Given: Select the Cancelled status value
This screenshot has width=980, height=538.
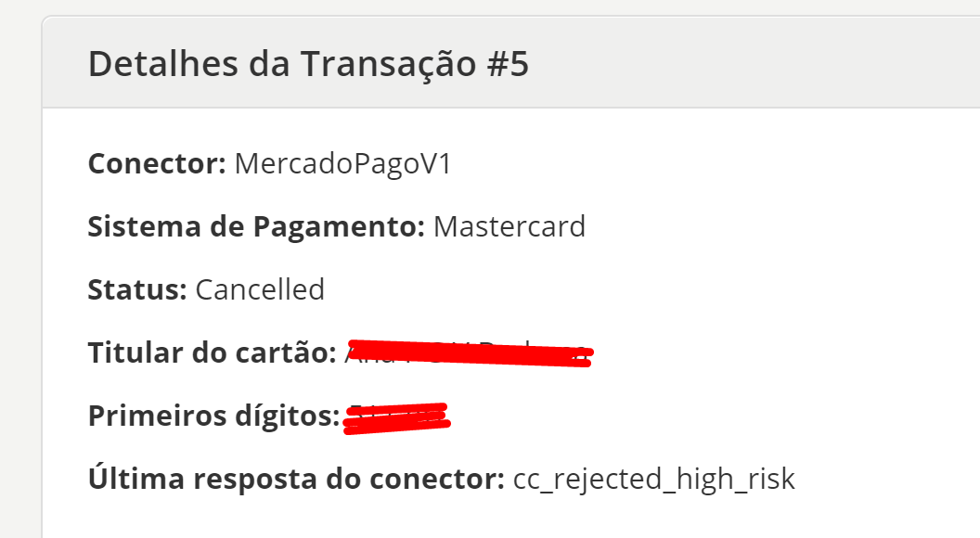Looking at the screenshot, I should point(260,290).
